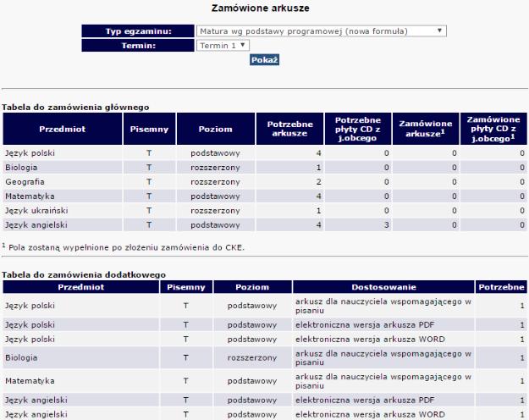The image size is (529, 420).
Task: Click Poziom header in additional order table
Action: point(252,287)
